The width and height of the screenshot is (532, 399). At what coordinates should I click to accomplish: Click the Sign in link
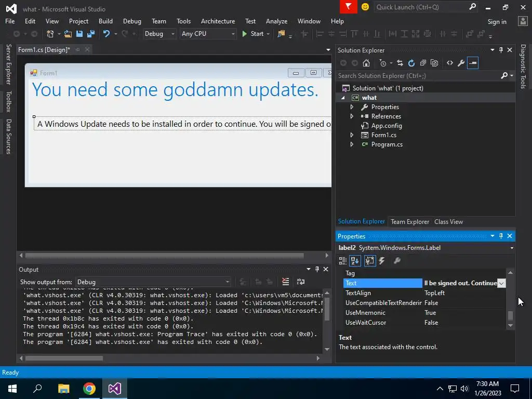pos(497,22)
